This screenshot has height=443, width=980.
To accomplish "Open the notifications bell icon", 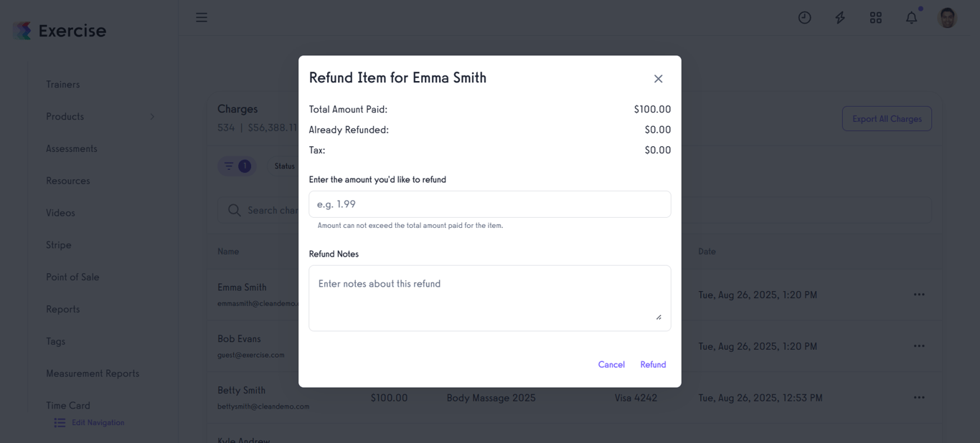I will pos(911,17).
